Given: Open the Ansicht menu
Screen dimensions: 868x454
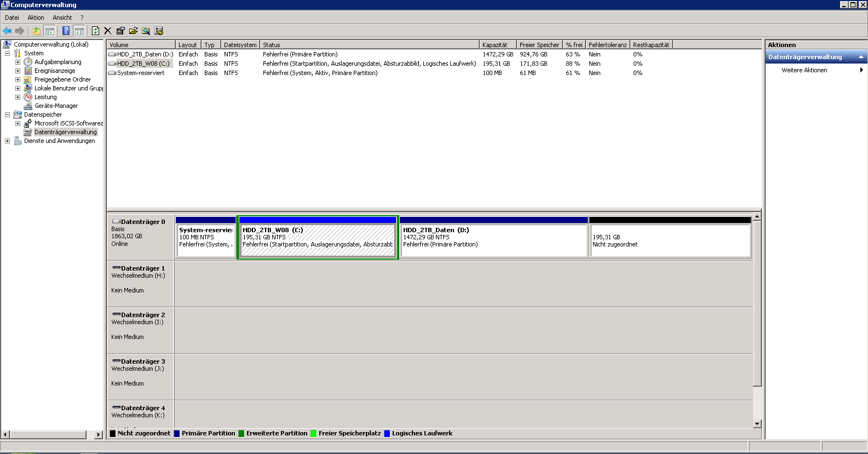Looking at the screenshot, I should [x=62, y=18].
